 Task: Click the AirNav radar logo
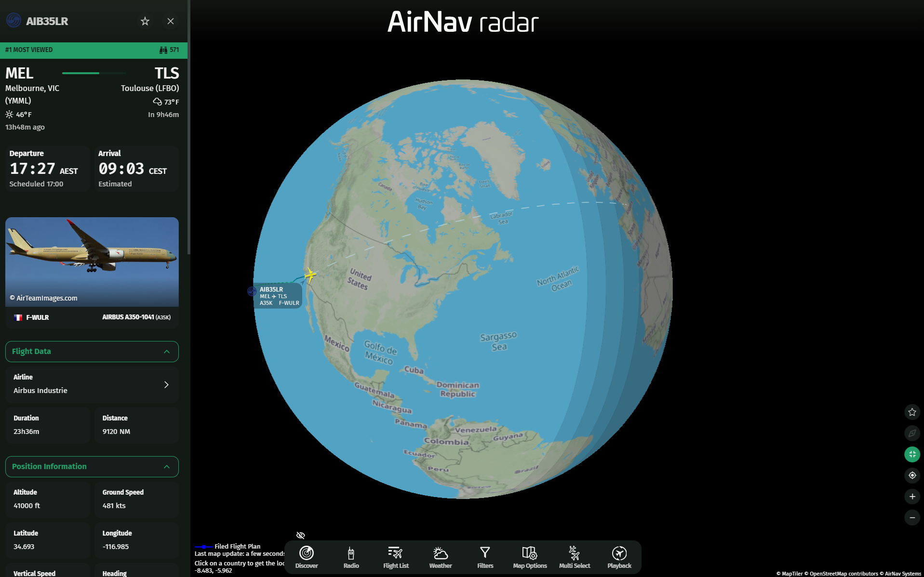click(x=463, y=22)
